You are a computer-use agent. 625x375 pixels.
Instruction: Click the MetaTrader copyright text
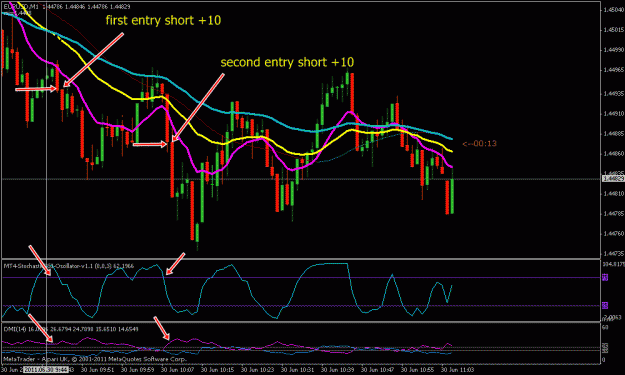pyautogui.click(x=94, y=359)
